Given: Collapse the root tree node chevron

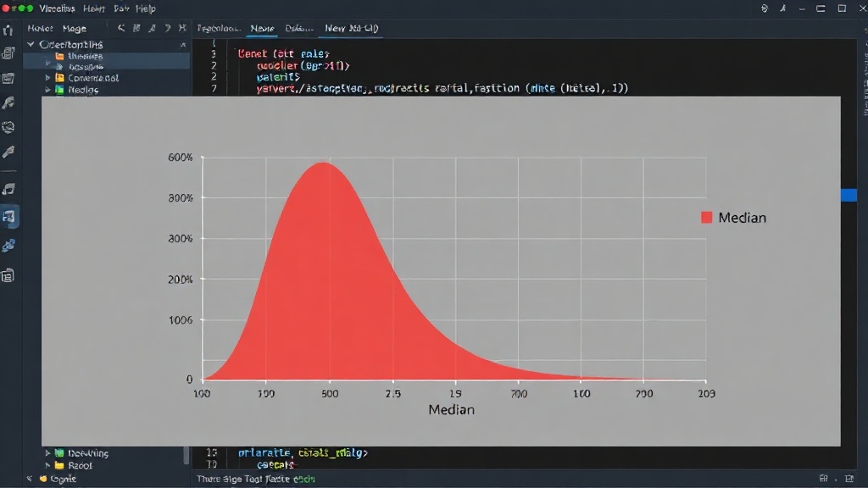Looking at the screenshot, I should 31,44.
